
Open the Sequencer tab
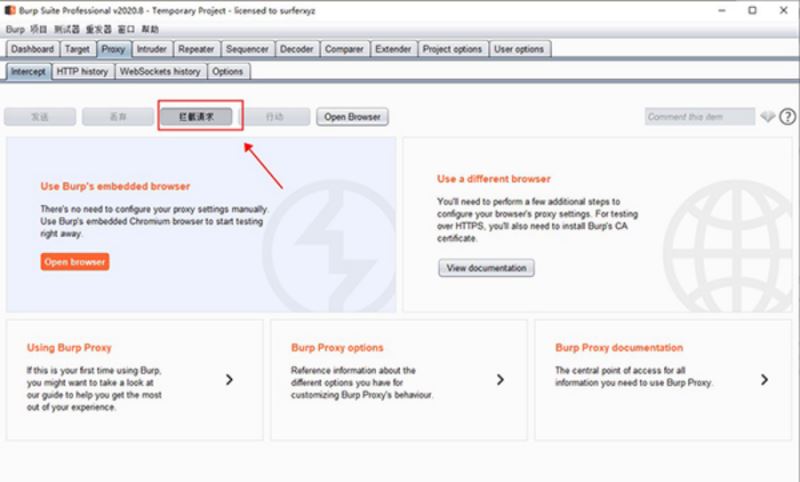pos(247,49)
